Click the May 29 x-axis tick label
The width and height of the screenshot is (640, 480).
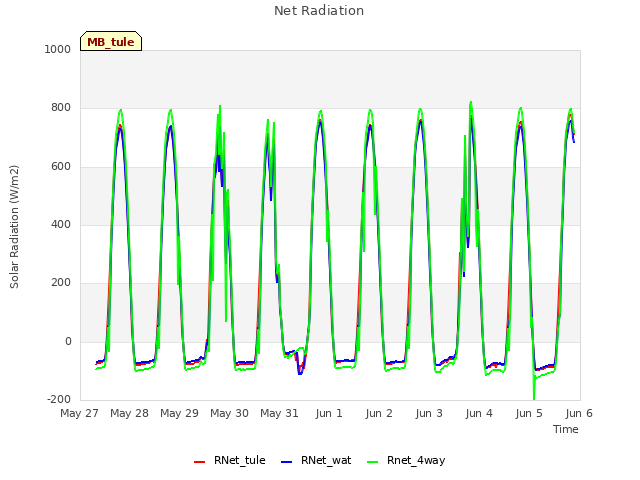point(180,413)
